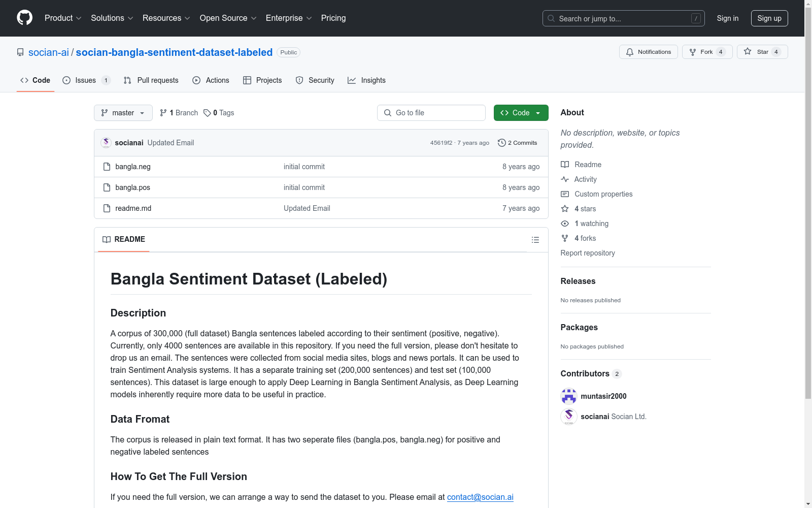Screen dimensions: 812x508
Task: Click the page vertical scrollbar
Action: pos(808,203)
